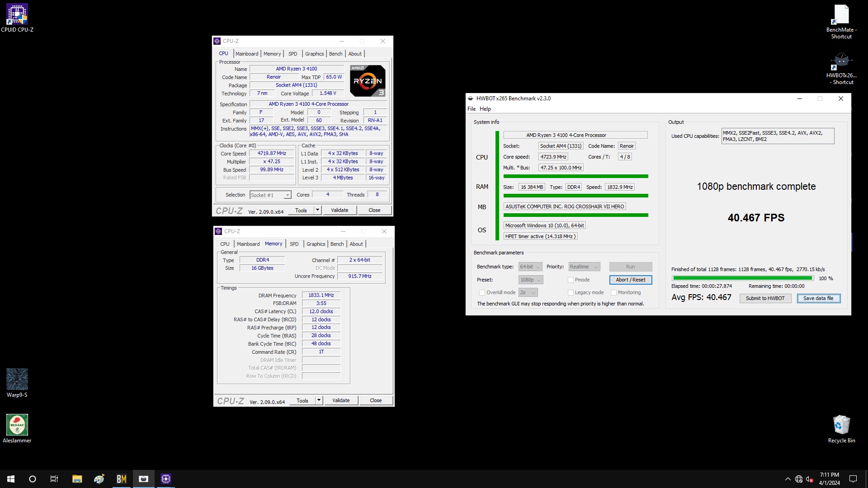Open the Socket #1 selection dropdown
Screen dimensions: 868x488
click(x=270, y=195)
